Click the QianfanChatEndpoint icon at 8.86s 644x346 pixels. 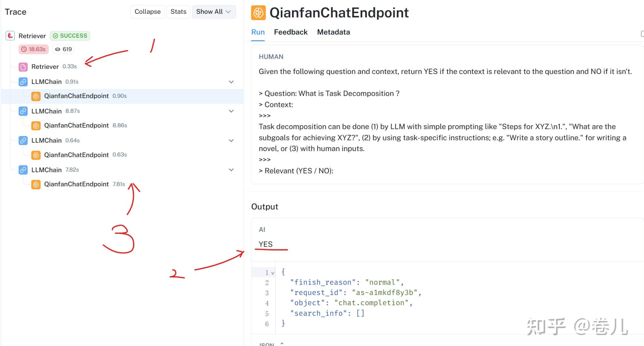[x=36, y=125]
